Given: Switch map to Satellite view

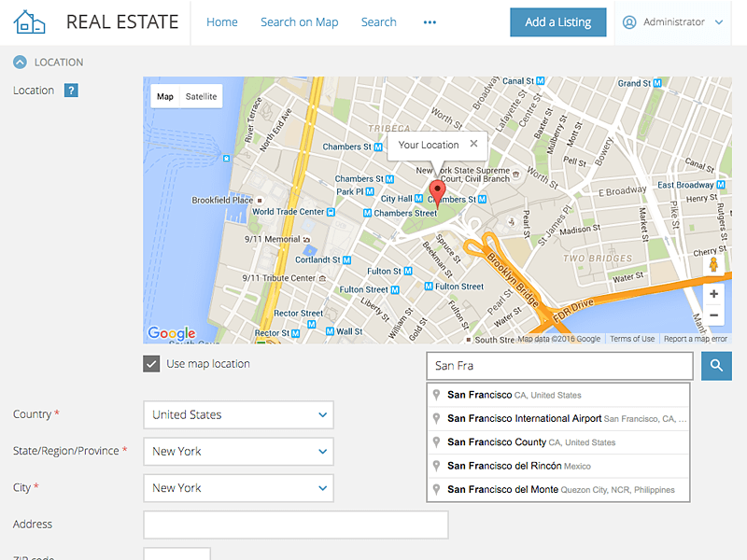Looking at the screenshot, I should pos(201,97).
